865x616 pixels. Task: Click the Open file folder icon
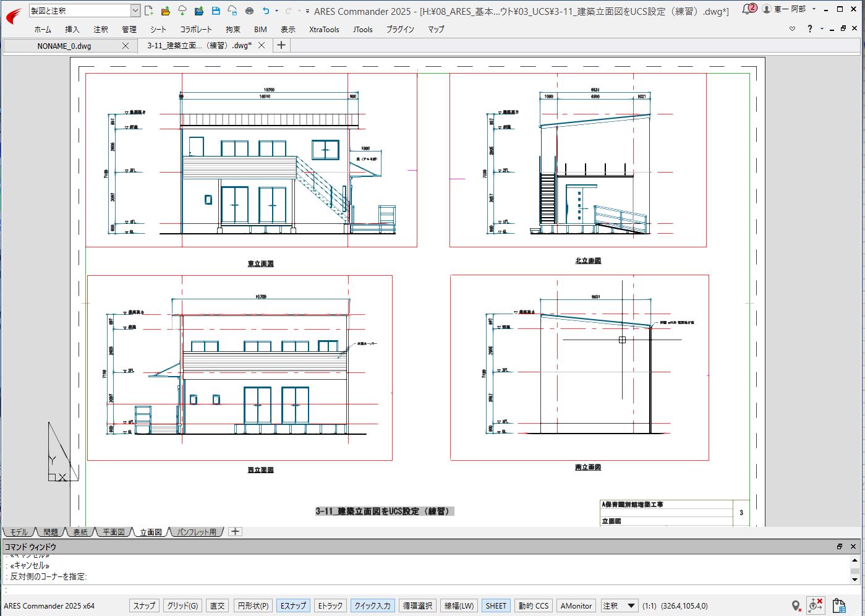click(165, 11)
